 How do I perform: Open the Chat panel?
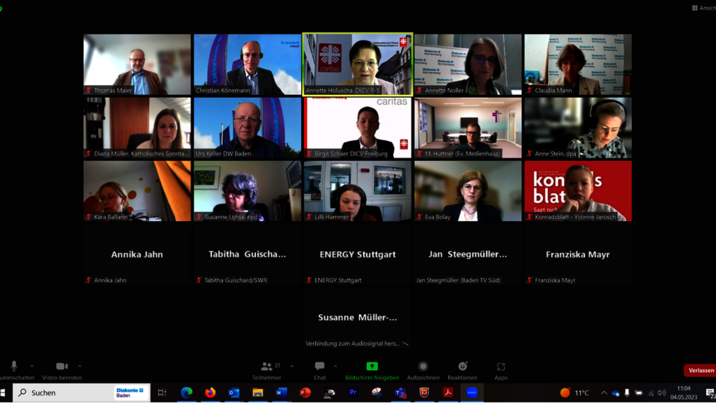[x=319, y=367]
